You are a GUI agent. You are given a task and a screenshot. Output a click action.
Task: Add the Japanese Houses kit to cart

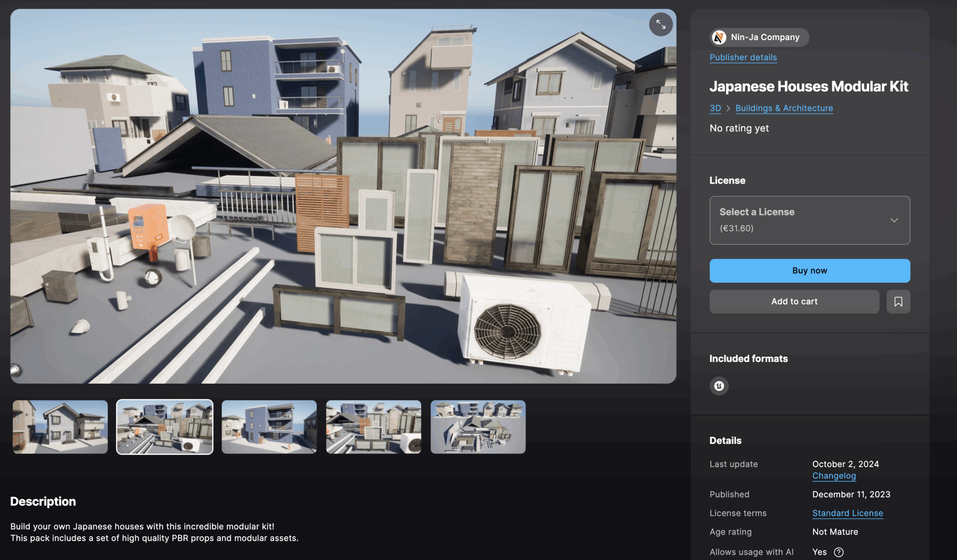[x=794, y=301]
